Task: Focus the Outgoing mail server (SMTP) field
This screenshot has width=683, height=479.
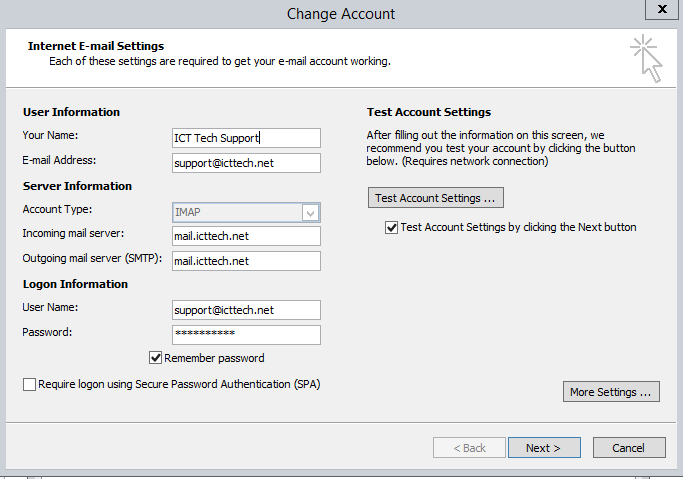Action: point(246,261)
